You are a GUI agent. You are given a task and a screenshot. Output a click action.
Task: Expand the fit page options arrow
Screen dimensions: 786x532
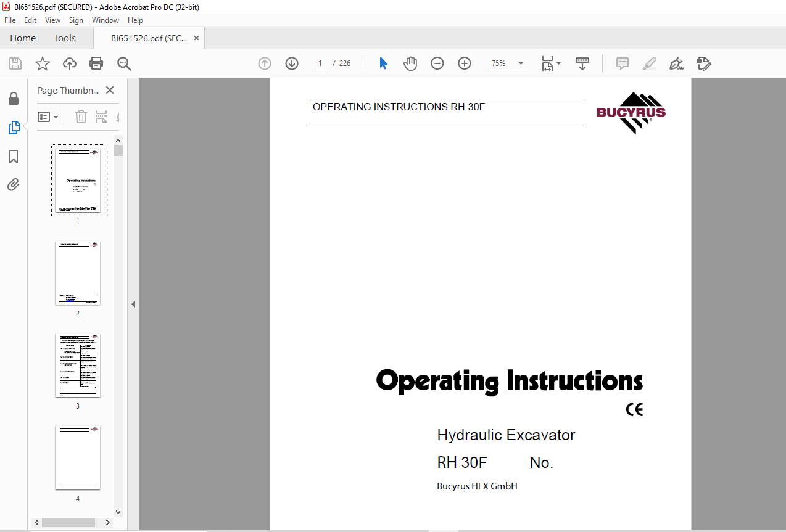(x=558, y=63)
